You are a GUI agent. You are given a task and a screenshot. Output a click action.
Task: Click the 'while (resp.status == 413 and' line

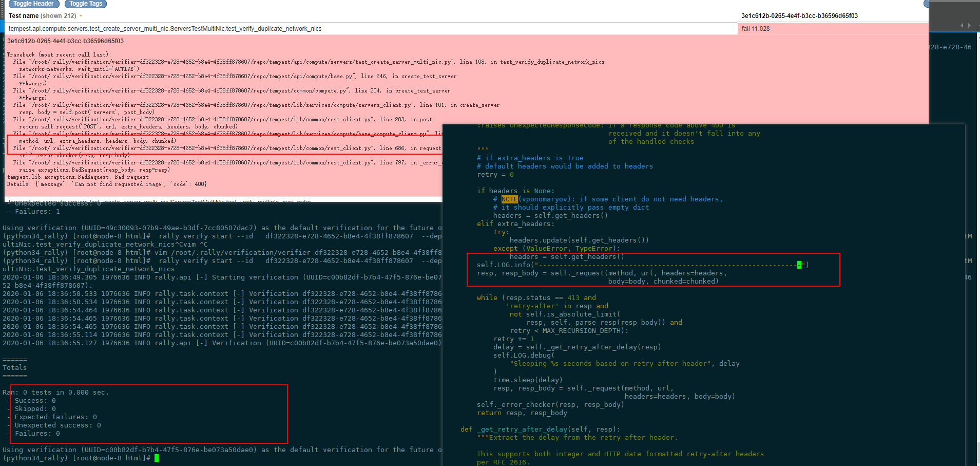tap(536, 297)
